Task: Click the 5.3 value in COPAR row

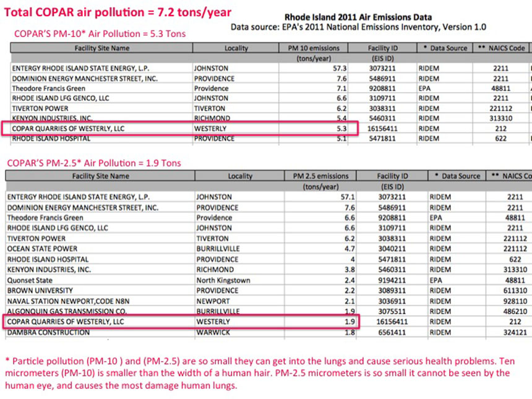Action: pyautogui.click(x=341, y=129)
